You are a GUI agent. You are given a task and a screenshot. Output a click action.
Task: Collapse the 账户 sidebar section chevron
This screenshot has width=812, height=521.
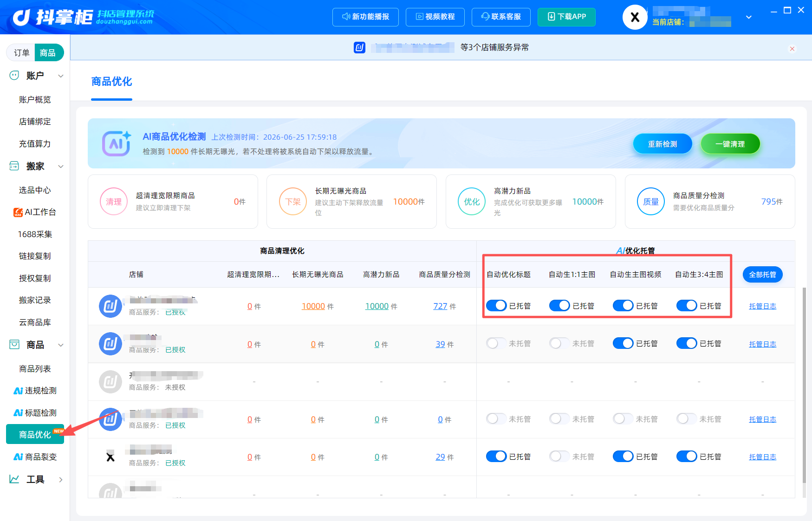[60, 76]
